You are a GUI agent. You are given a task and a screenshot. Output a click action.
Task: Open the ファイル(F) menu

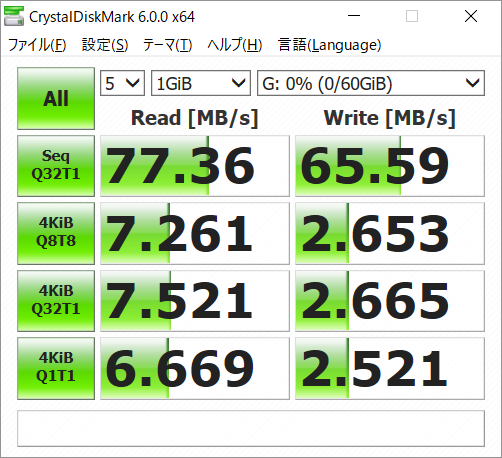point(37,45)
